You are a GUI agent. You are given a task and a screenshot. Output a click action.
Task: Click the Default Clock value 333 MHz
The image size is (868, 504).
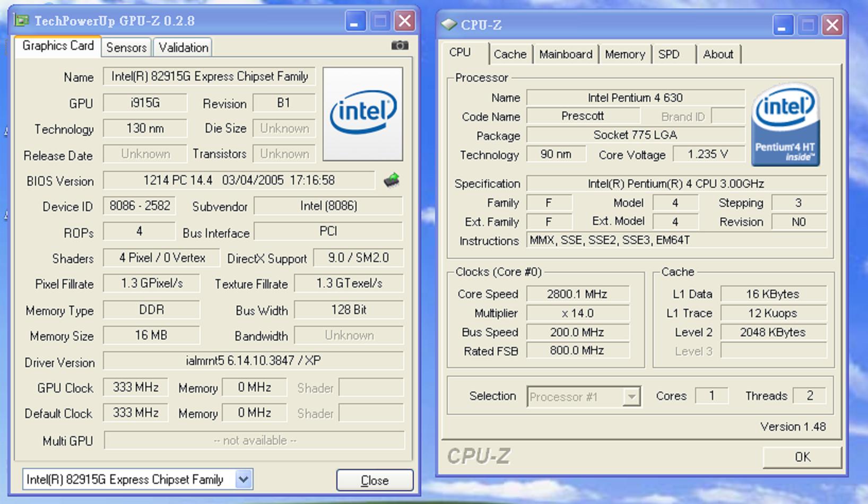136,413
